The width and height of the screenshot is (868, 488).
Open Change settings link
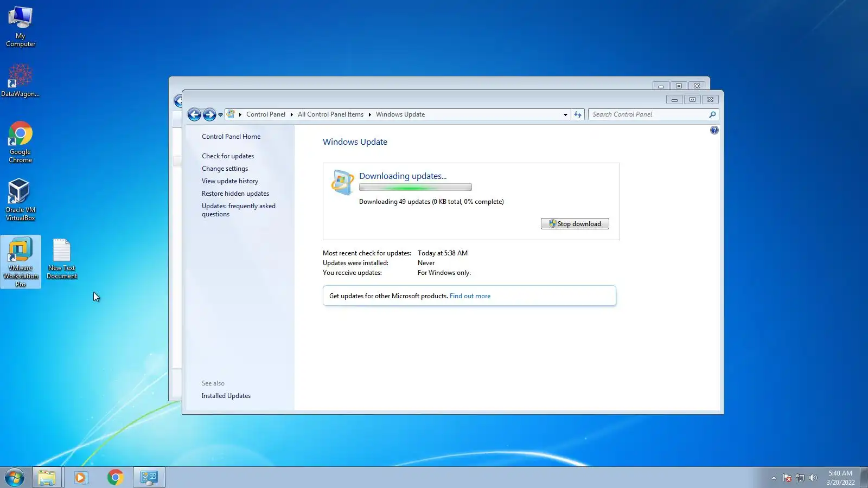pos(225,169)
